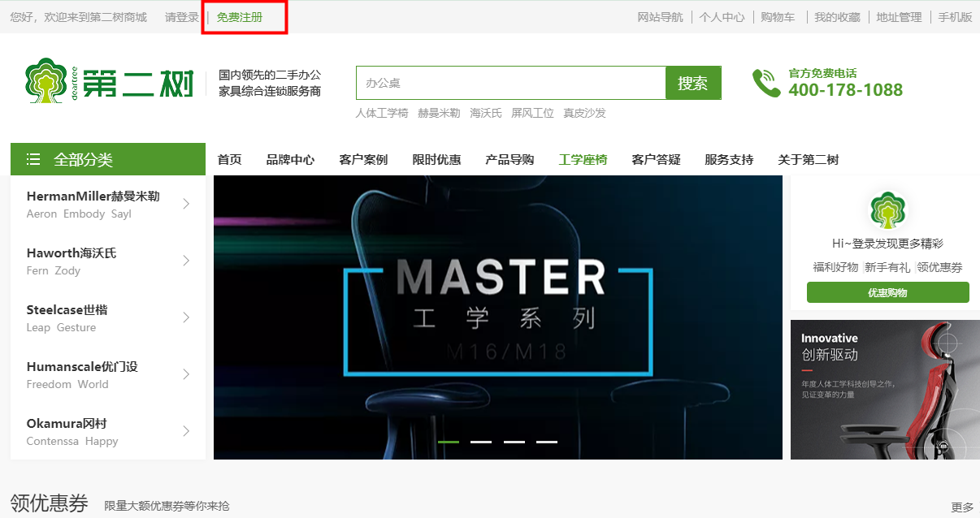This screenshot has width=980, height=518.
Task: Click the 福利好物 link
Action: click(835, 267)
